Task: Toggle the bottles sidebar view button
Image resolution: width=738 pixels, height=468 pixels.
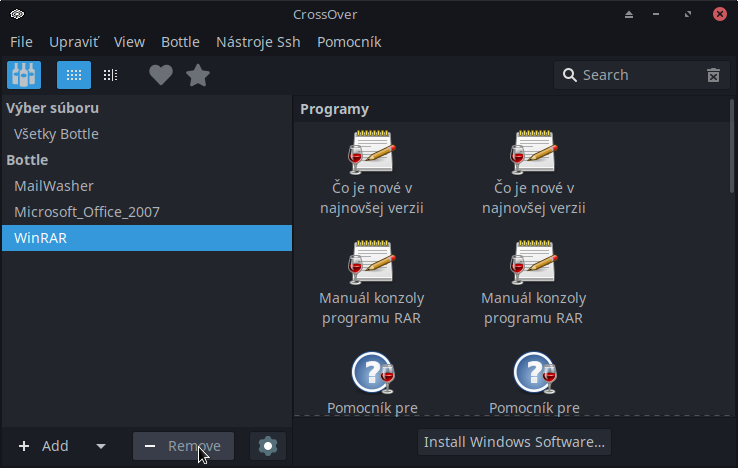Action: [24, 75]
